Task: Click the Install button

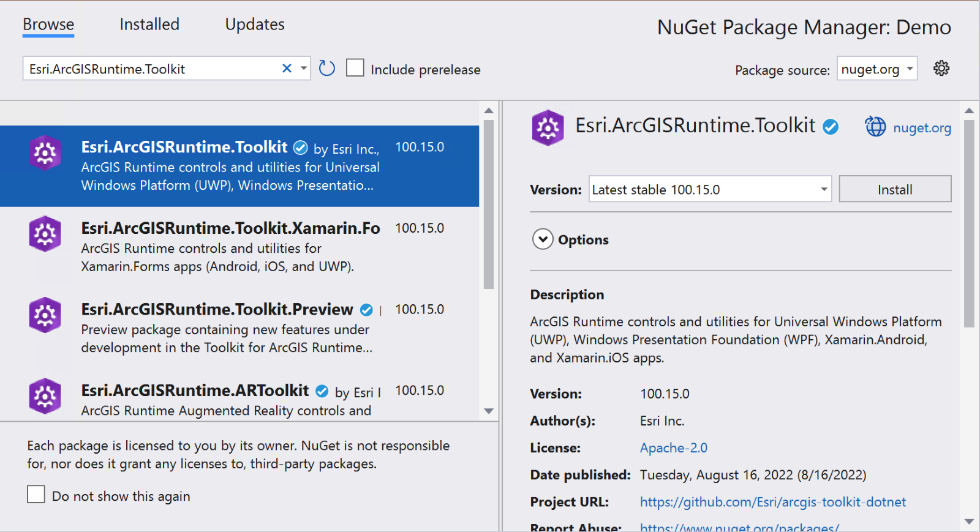Action: [x=895, y=189]
